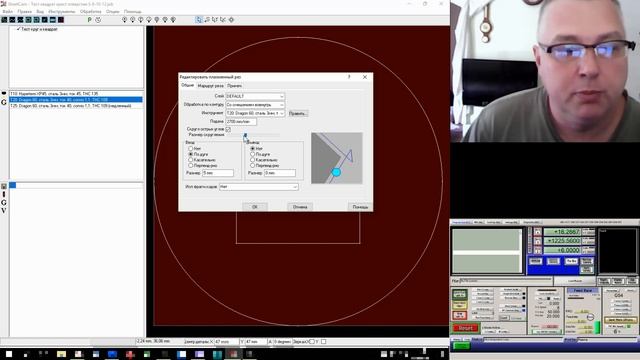Confirm the dialog with OK
Image resolution: width=640 pixels, height=360 pixels.
point(255,207)
